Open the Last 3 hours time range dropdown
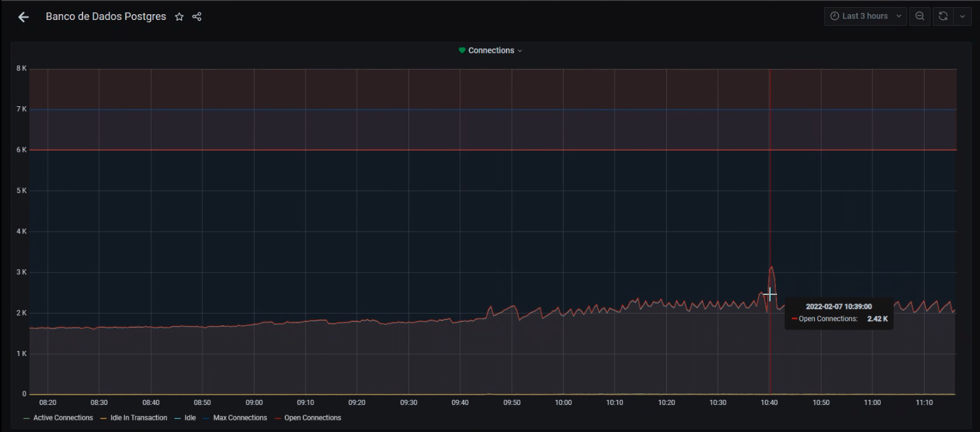Image resolution: width=980 pixels, height=432 pixels. 865,17
